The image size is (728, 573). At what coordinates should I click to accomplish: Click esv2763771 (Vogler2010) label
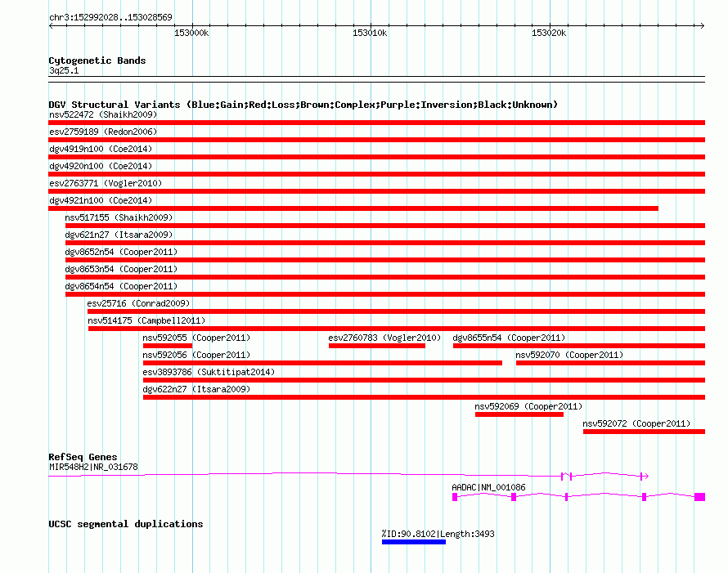point(106,183)
